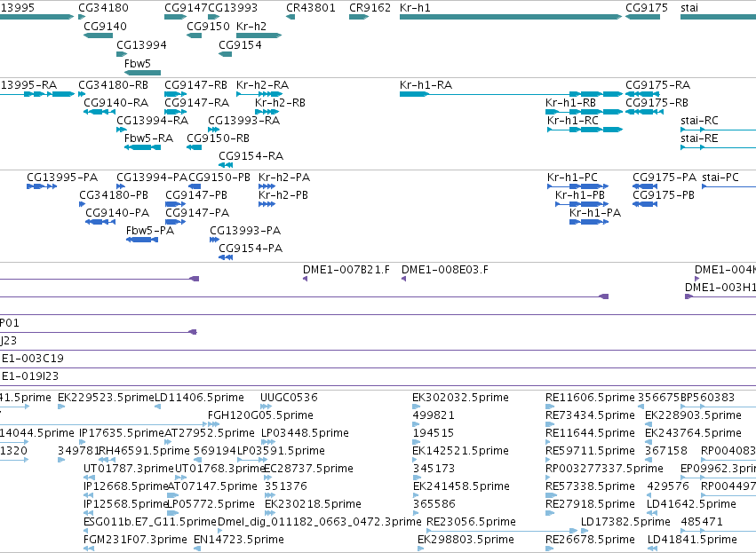Screen dimensions: 756x553
Task: Click the Kr-h2-PA protein label
Action: point(284,178)
